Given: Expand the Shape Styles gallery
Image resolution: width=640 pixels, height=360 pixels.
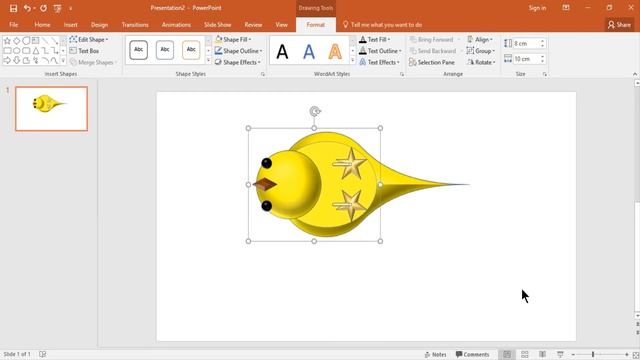Looking at the screenshot, I should 209,60.
